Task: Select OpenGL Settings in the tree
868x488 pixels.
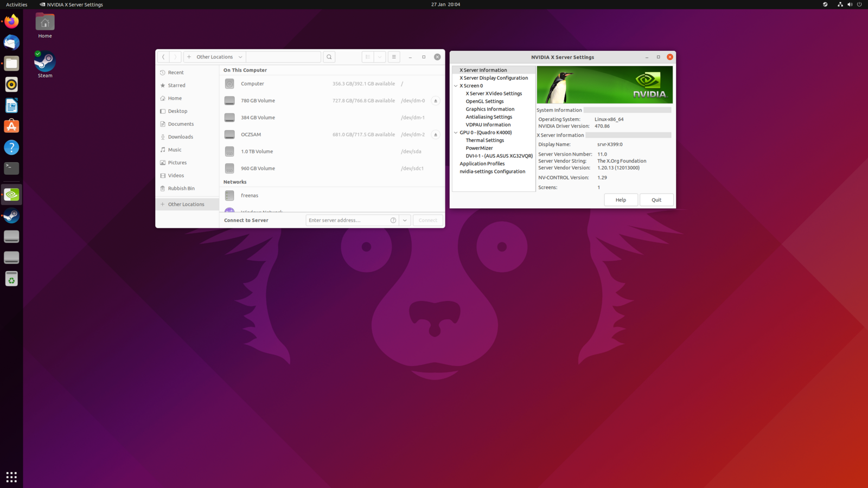Action: tap(484, 101)
